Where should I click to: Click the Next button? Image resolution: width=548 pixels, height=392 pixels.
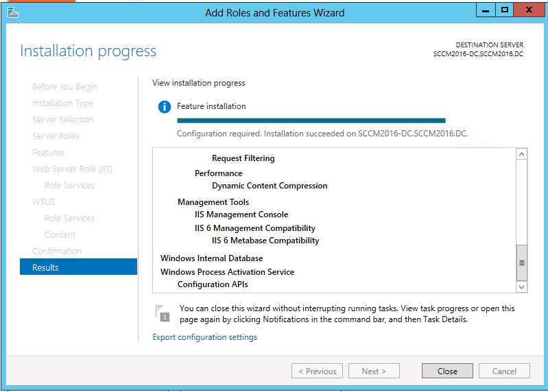tap(374, 371)
